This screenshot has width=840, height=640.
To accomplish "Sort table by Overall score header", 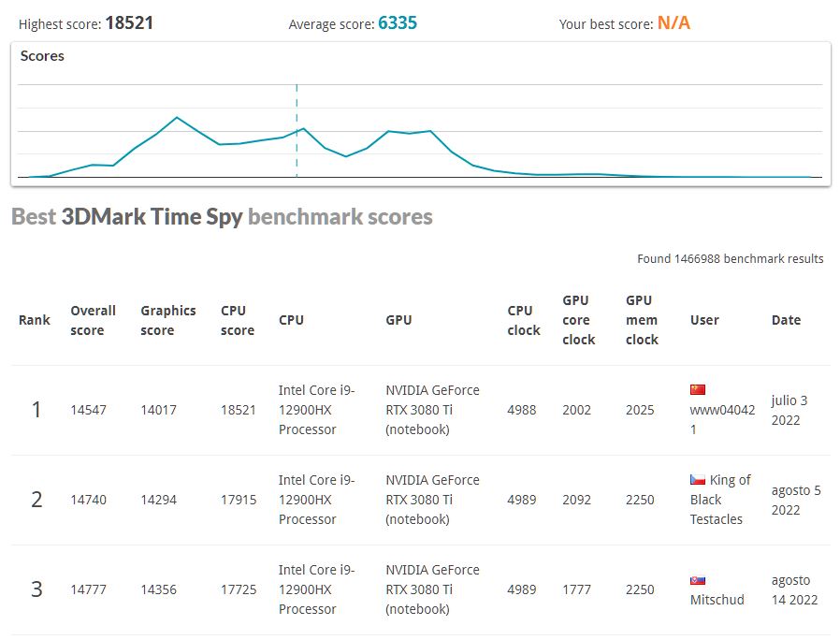I will coord(93,321).
